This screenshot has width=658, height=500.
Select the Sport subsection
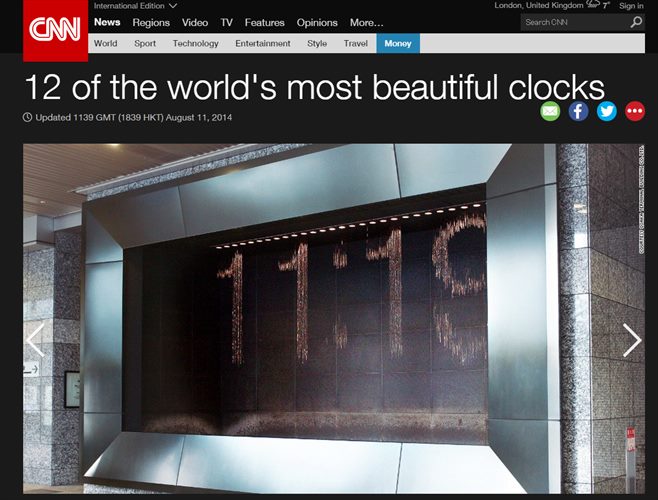pyautogui.click(x=145, y=43)
